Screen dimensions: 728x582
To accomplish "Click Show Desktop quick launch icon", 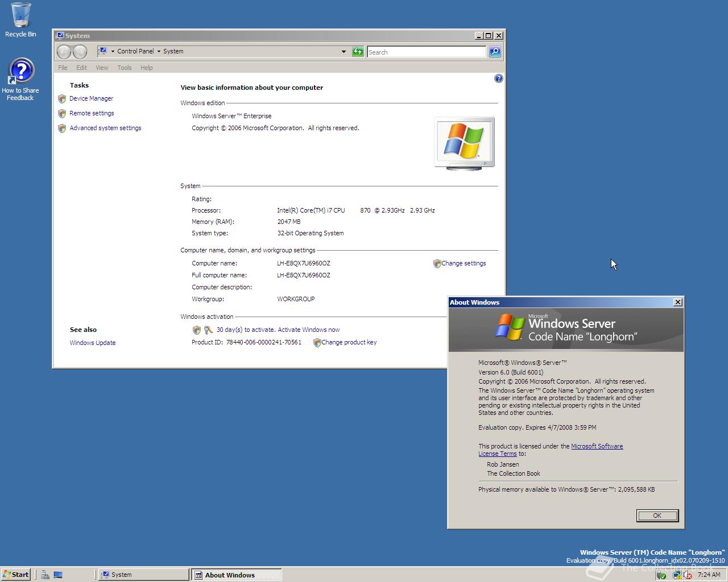I will click(x=58, y=575).
